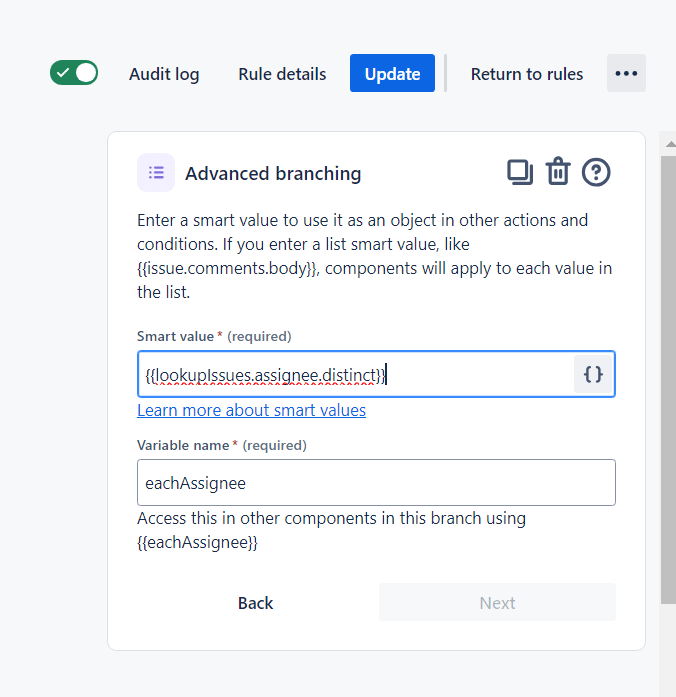Click inside the Smart value field
The height and width of the screenshot is (697, 676).
pos(356,374)
